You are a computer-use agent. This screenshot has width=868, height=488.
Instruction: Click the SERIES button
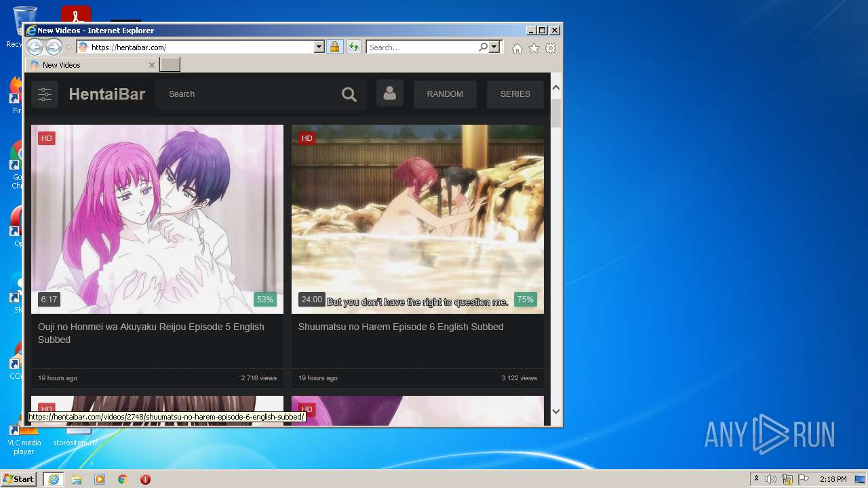pyautogui.click(x=515, y=94)
